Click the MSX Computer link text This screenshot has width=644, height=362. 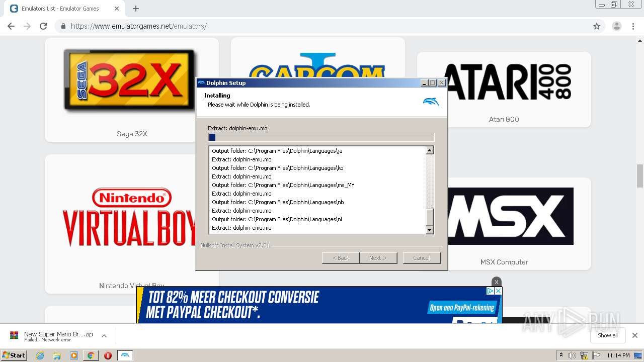504,262
